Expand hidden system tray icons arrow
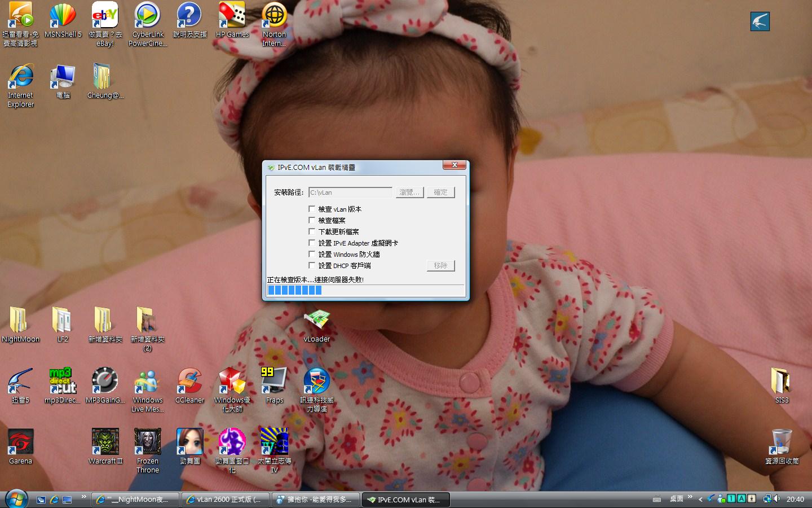 click(x=700, y=499)
